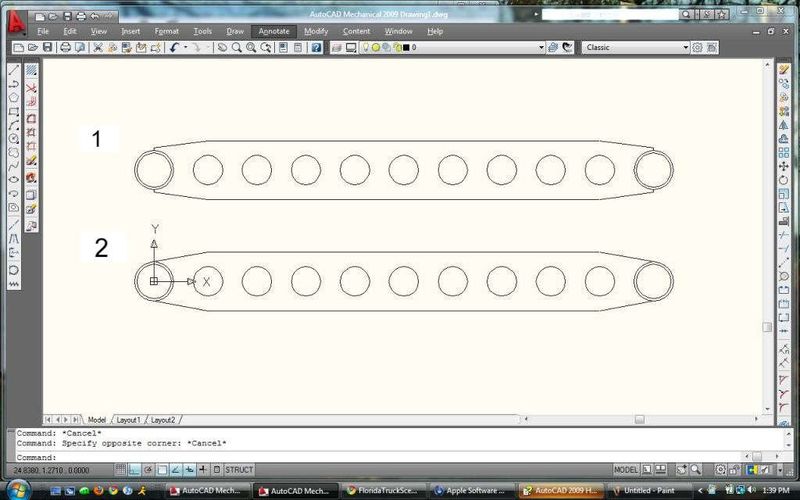Click the workspace settings gear icon
The image size is (800, 500).
[x=697, y=47]
